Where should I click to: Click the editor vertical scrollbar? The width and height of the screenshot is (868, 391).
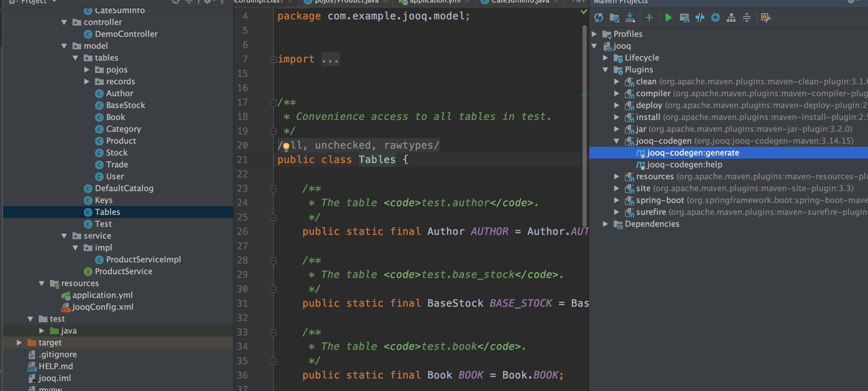point(585,126)
